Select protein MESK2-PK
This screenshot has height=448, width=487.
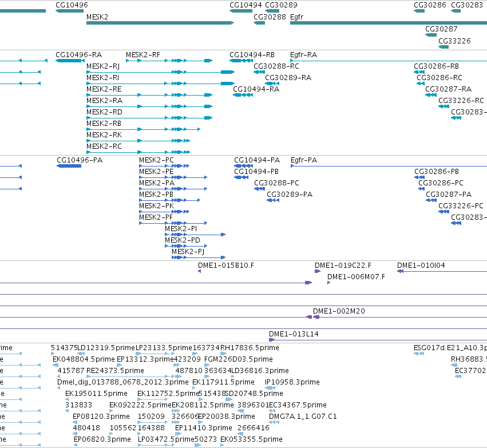(x=156, y=206)
